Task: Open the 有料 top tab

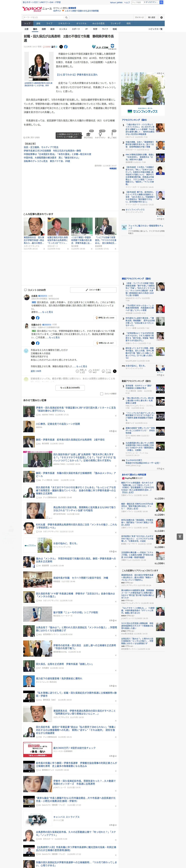Action: click(128, 24)
